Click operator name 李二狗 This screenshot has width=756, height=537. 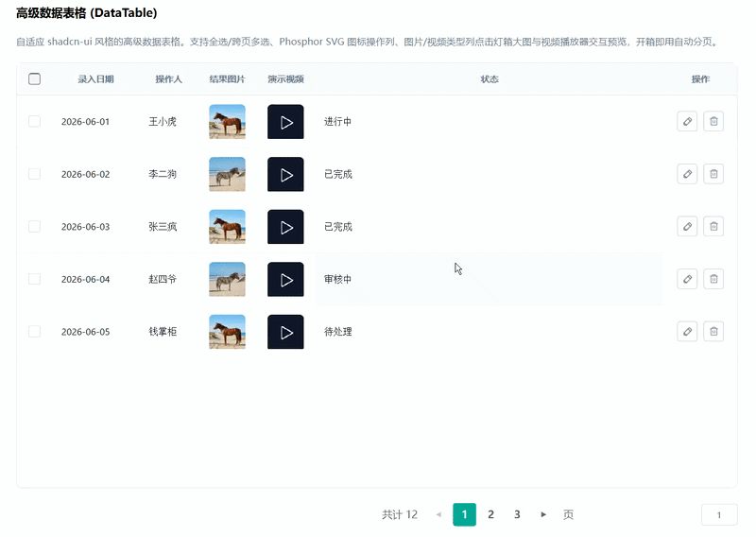click(163, 174)
